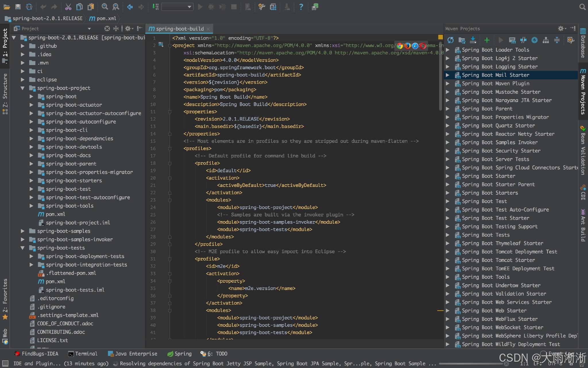Image resolution: width=588 pixels, height=368 pixels.
Task: Click pom.xml breadcrumb in navigation bar
Action: pos(102,18)
